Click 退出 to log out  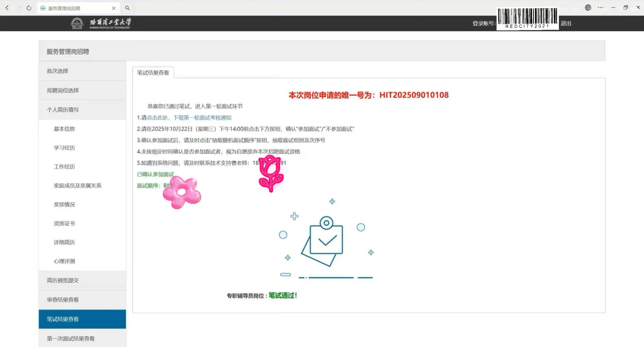(x=566, y=23)
